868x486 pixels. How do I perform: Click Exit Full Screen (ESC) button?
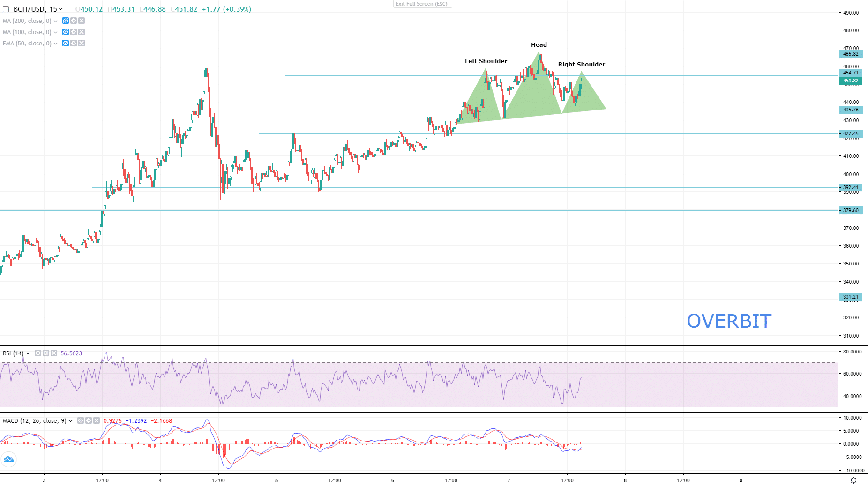(422, 4)
